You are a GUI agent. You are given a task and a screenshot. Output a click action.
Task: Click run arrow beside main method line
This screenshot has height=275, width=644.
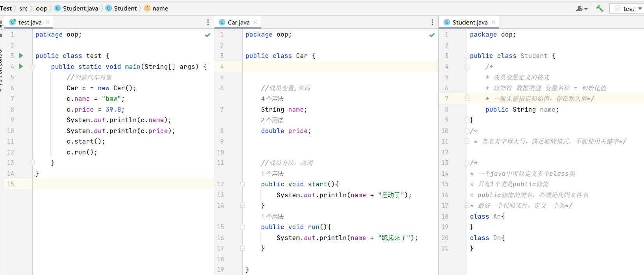[x=21, y=67]
